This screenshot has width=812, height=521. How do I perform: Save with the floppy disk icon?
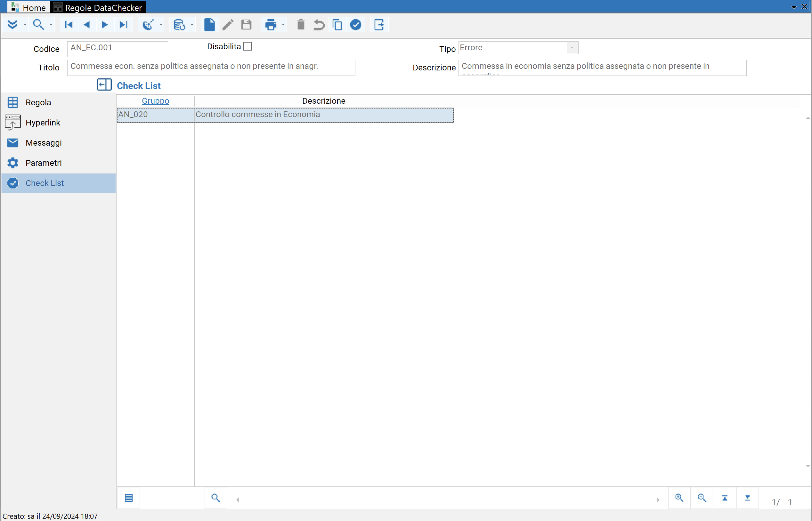[x=246, y=25]
